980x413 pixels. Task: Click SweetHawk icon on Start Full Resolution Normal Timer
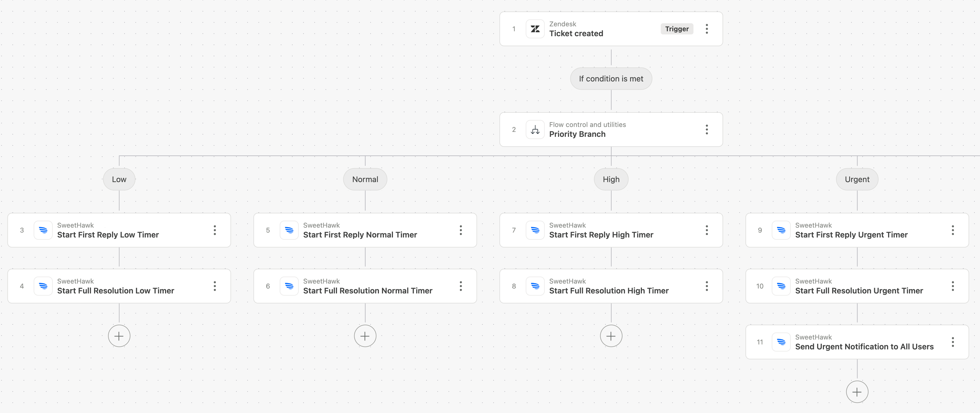click(289, 286)
